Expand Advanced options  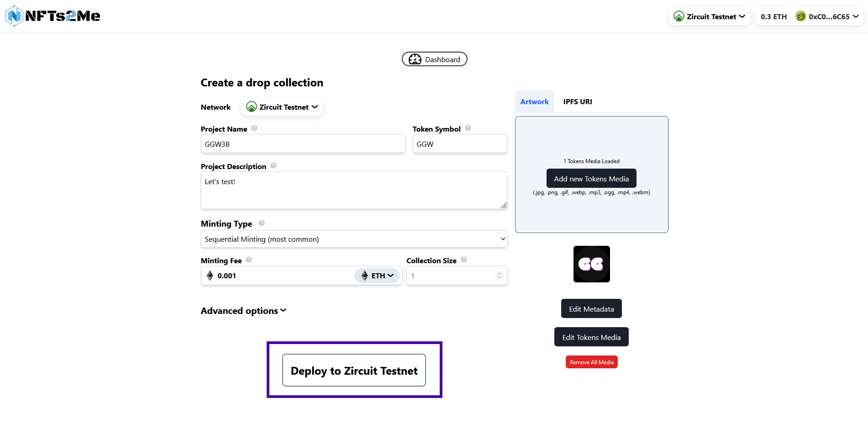click(243, 311)
